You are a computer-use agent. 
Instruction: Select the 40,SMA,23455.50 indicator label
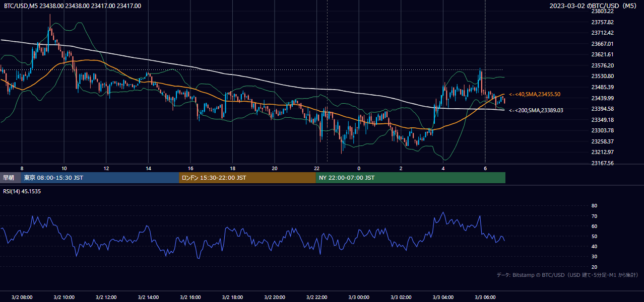[x=535, y=94]
